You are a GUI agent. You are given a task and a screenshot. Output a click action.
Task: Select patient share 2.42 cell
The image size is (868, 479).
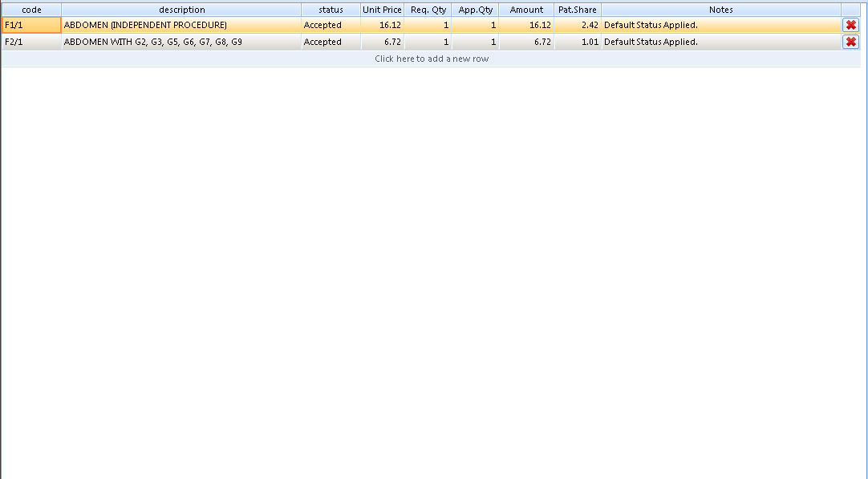(578, 25)
